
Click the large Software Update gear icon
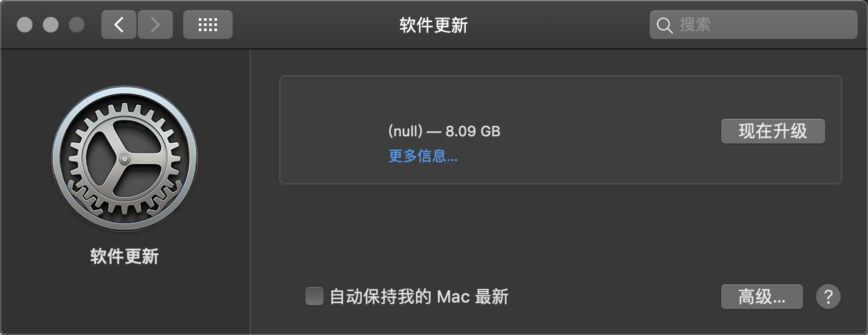click(x=125, y=159)
